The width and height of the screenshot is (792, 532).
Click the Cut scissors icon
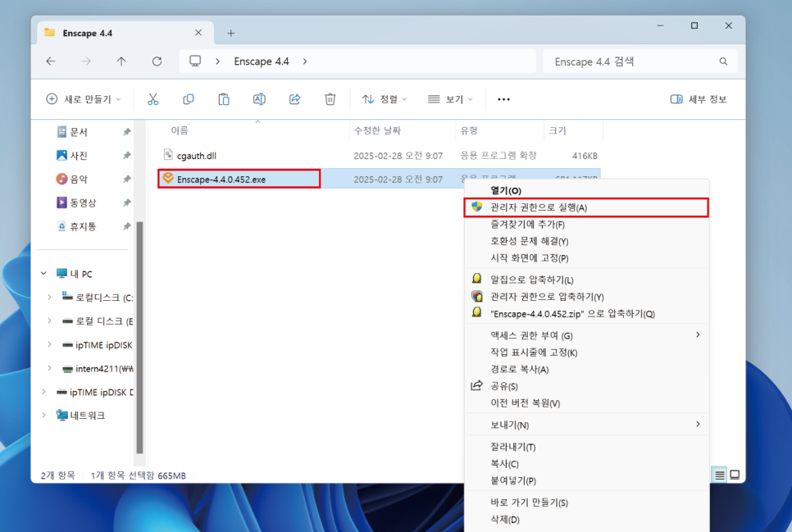(152, 99)
